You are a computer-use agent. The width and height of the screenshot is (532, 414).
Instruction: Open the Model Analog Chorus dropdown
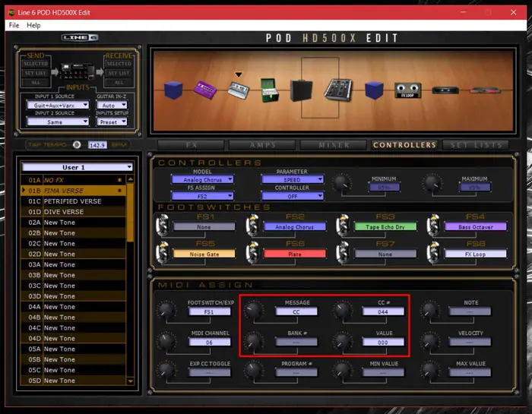pos(203,179)
